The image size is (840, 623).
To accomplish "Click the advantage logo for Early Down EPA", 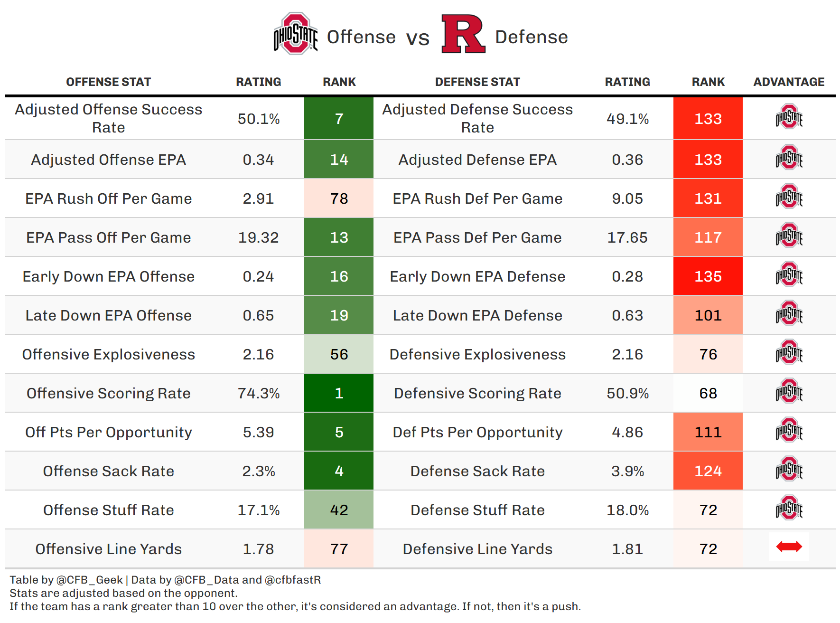I will point(789,274).
